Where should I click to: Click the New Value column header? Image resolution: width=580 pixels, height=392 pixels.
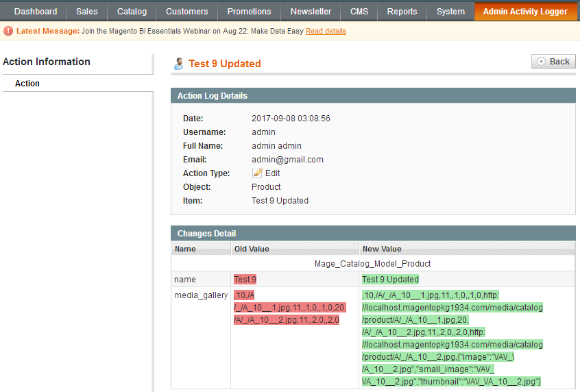coord(381,249)
